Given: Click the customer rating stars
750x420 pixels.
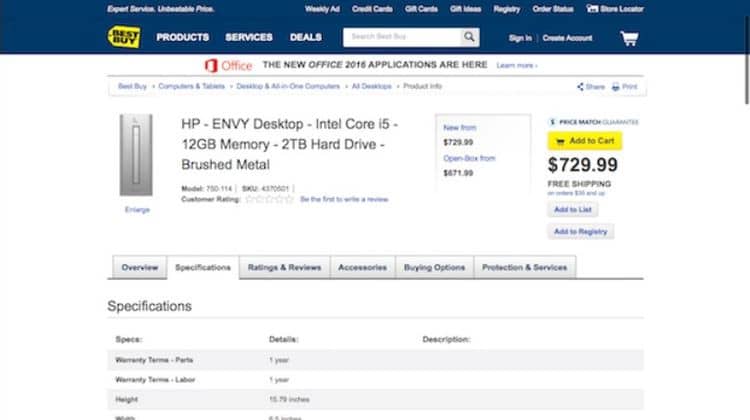Looking at the screenshot, I should tap(269, 199).
